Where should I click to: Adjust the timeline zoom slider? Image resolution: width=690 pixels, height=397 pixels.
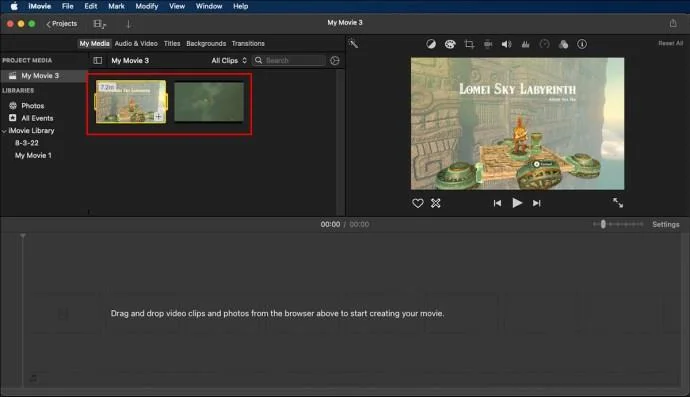click(603, 224)
